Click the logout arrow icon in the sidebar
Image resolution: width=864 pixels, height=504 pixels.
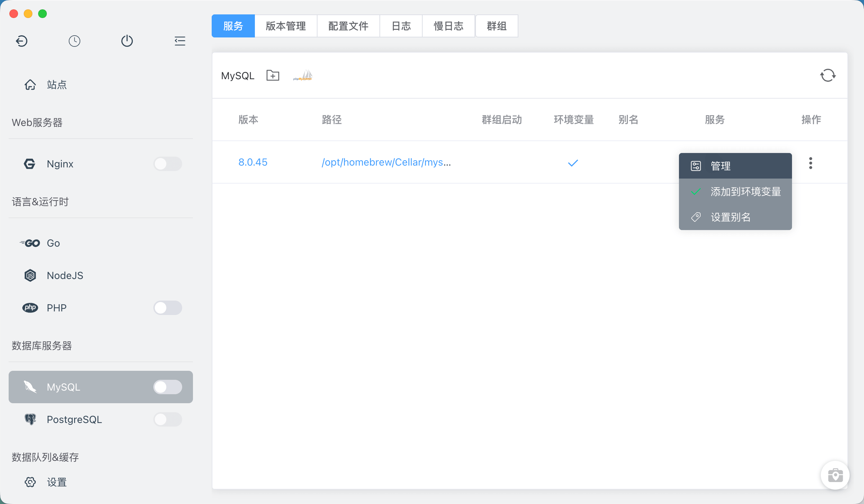click(x=22, y=41)
